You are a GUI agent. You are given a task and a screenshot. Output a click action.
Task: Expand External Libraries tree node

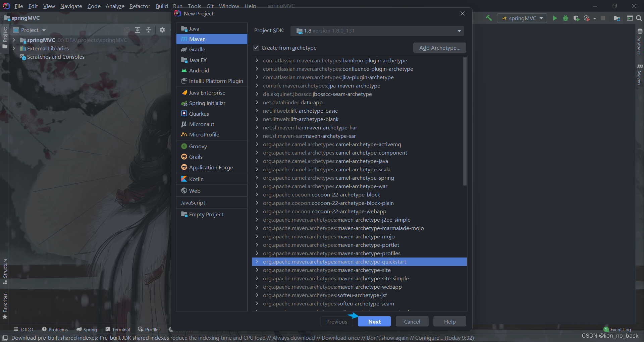click(x=14, y=48)
